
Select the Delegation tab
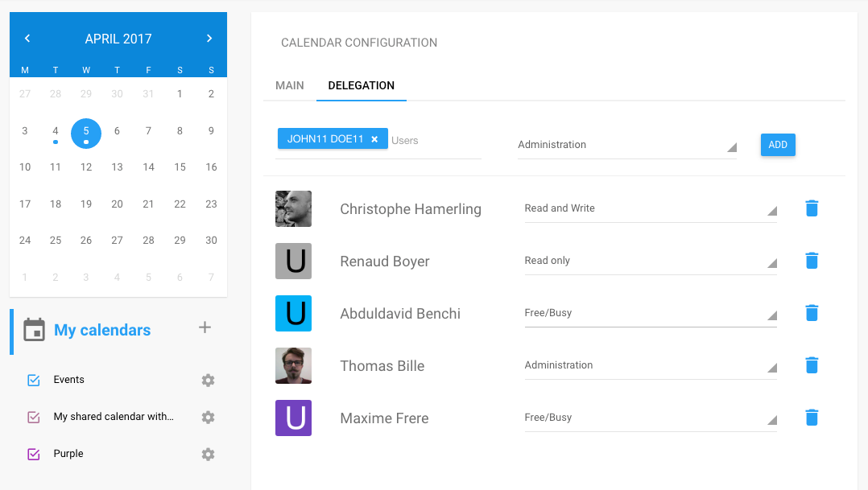362,85
